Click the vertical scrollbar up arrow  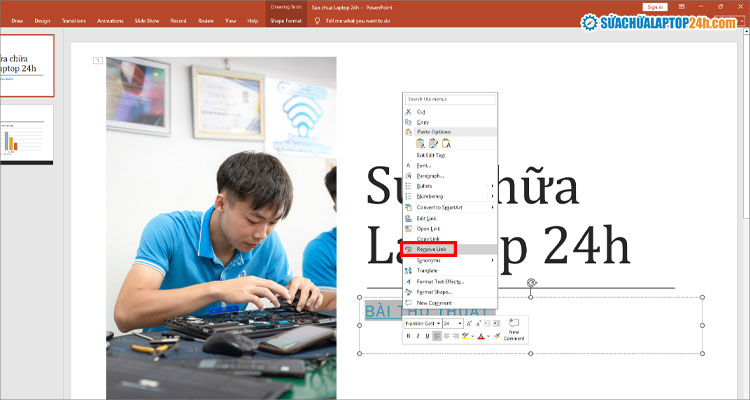746,31
